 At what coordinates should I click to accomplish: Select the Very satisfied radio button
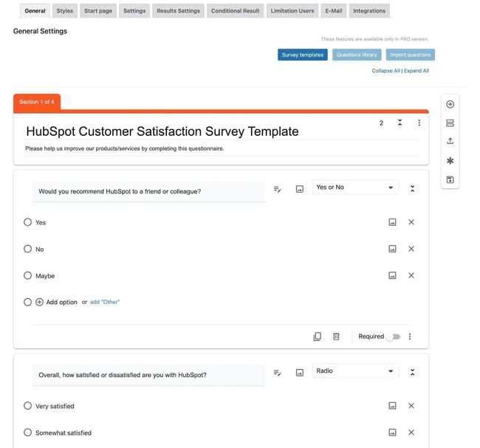coord(27,406)
